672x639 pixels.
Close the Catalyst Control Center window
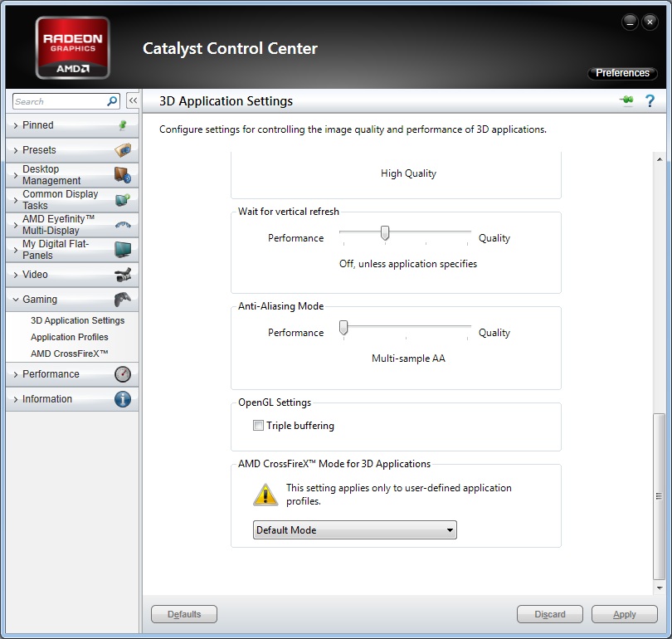(650, 22)
